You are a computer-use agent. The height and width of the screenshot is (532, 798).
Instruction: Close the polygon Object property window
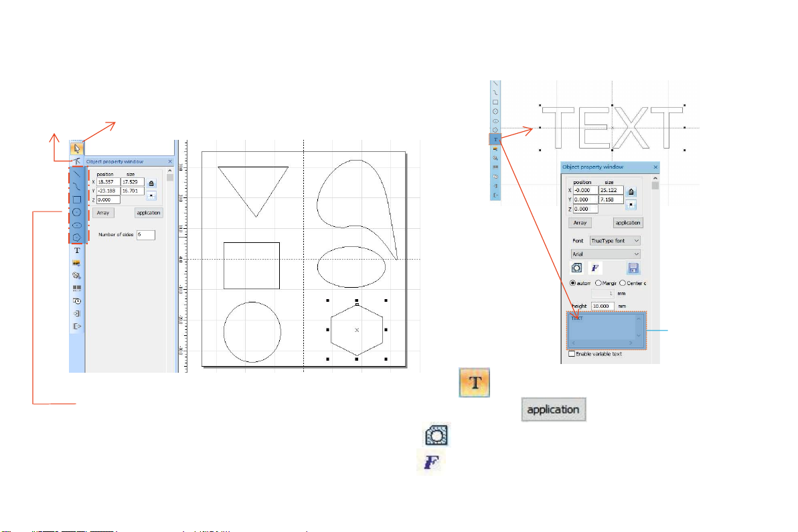(x=170, y=161)
